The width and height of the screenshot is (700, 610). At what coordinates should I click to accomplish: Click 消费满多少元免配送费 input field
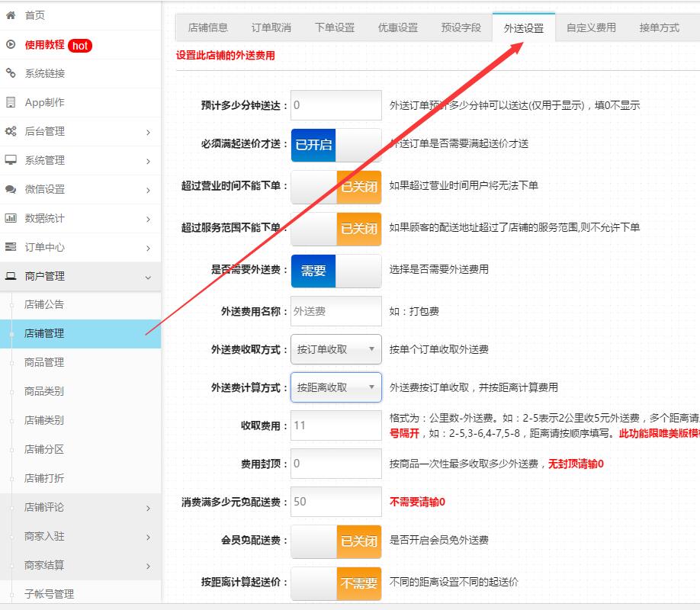pyautogui.click(x=336, y=502)
